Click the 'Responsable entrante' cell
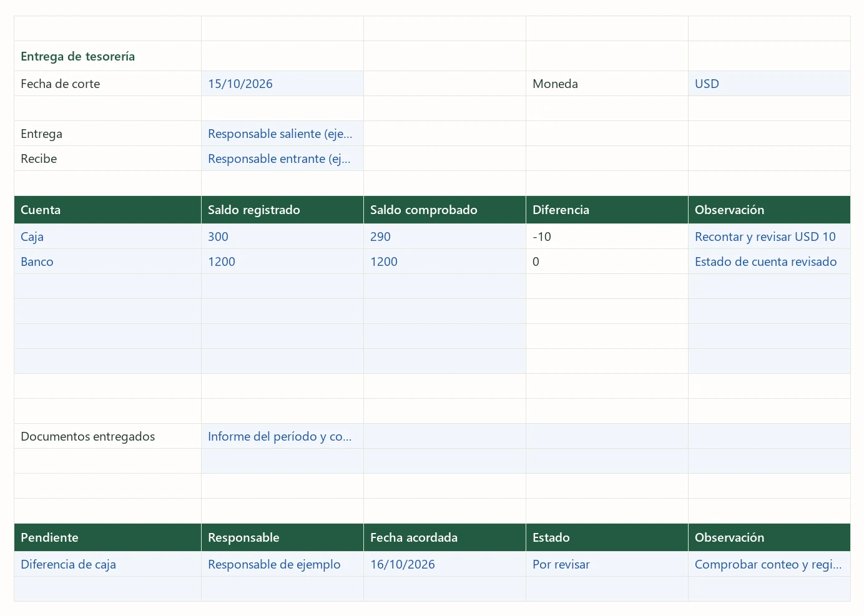The image size is (864, 616). click(282, 159)
